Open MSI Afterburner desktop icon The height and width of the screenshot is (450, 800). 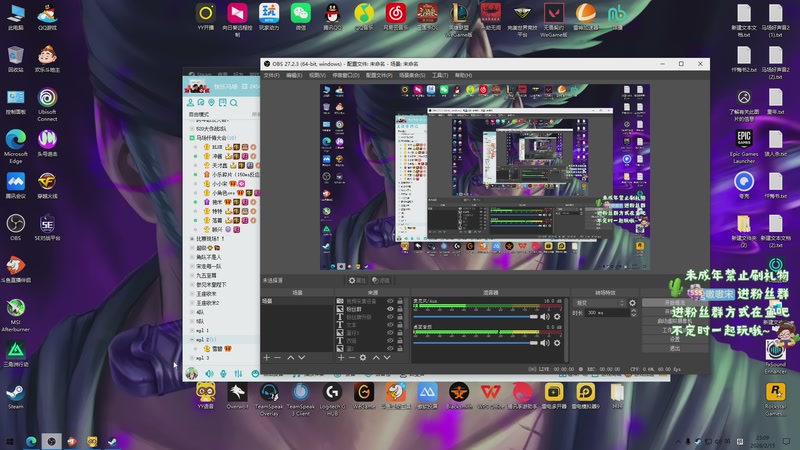[15, 315]
